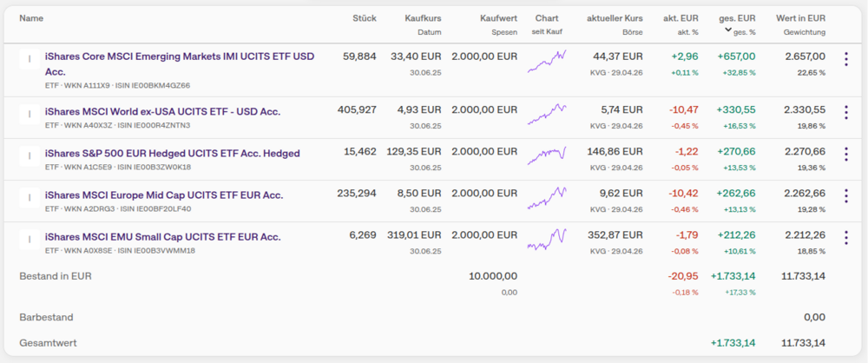Toggle sort chevron next to ges. %
Viewport: 868px width, 363px height.
(728, 30)
